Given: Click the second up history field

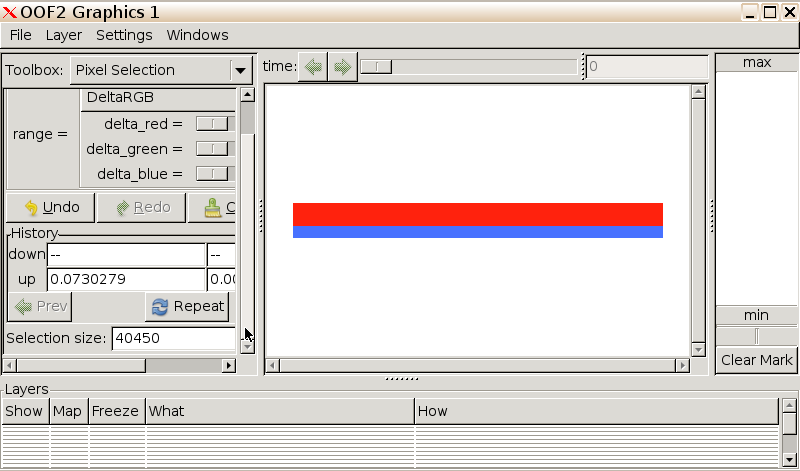Looking at the screenshot, I should 222,279.
